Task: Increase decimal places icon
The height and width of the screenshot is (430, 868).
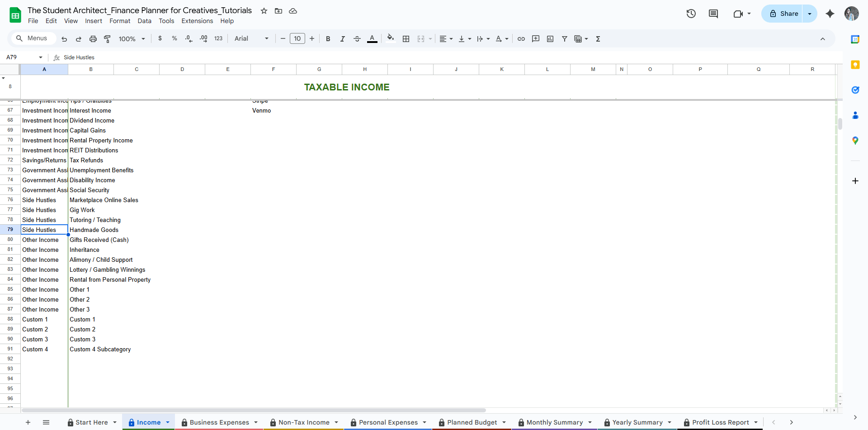Action: (203, 39)
